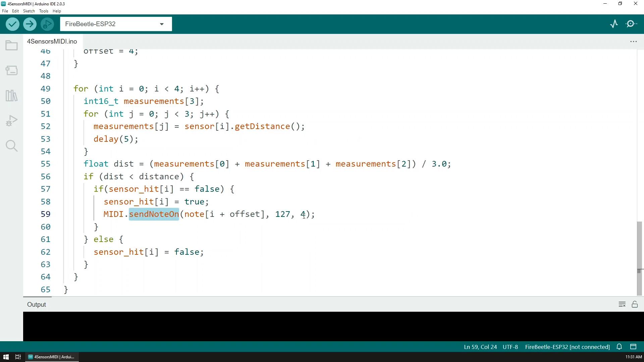The height and width of the screenshot is (362, 644).
Task: Open the Serial Plotter
Action: (614, 24)
